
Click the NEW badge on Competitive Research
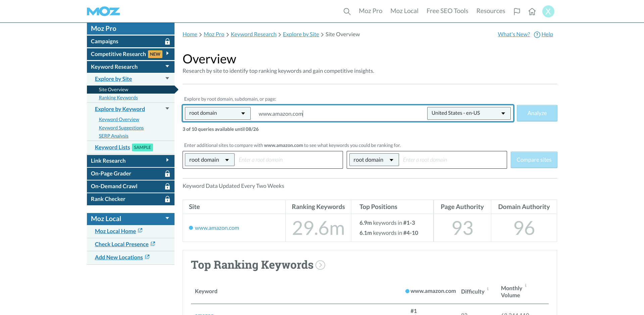pos(155,54)
